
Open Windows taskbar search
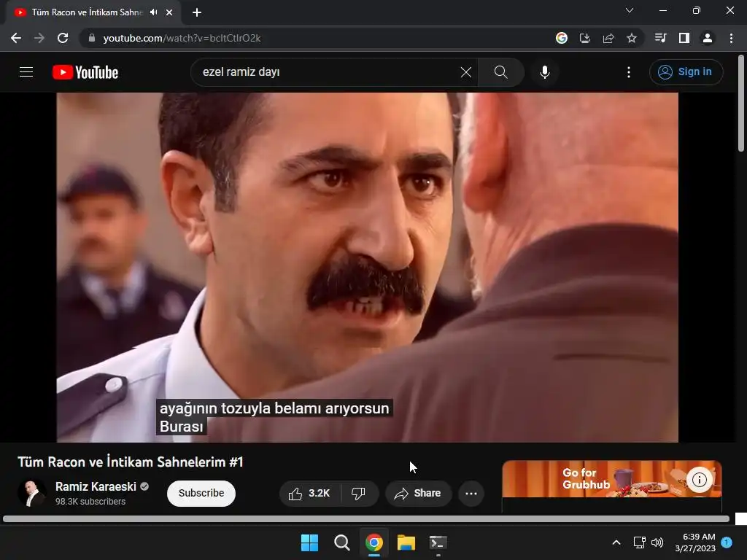tap(341, 542)
